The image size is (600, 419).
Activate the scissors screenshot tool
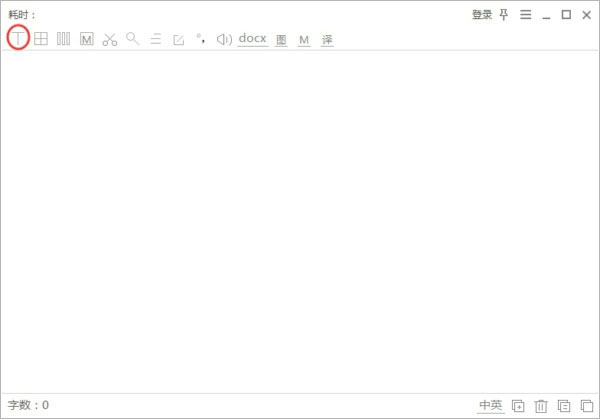[x=110, y=39]
